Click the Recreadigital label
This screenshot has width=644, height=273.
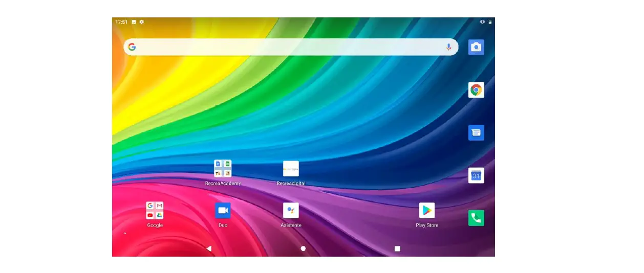(291, 184)
